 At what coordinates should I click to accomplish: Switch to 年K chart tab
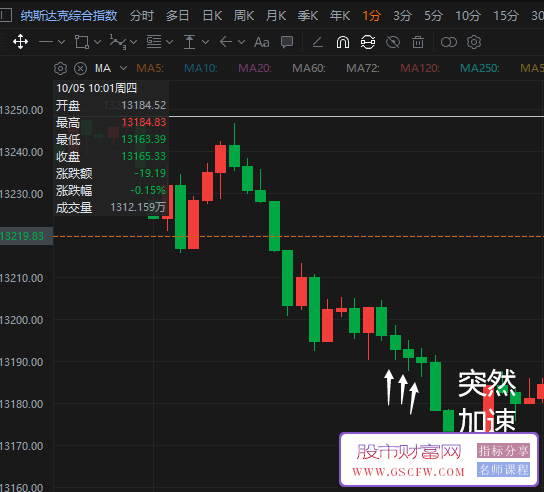[x=340, y=16]
